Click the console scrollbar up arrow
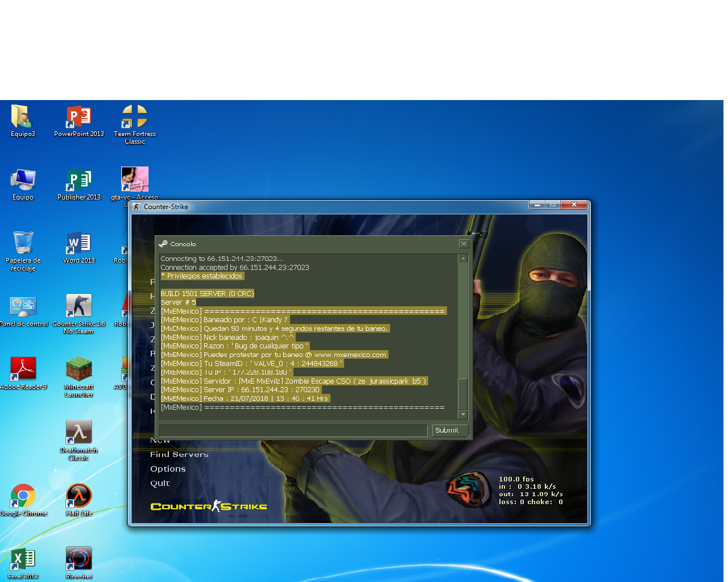This screenshot has width=728, height=582. tap(463, 259)
